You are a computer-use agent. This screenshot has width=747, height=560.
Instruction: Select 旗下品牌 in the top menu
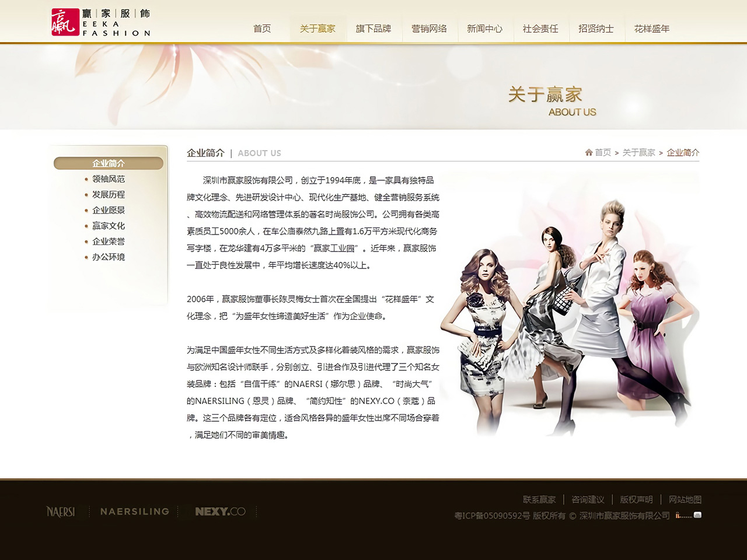pyautogui.click(x=373, y=29)
